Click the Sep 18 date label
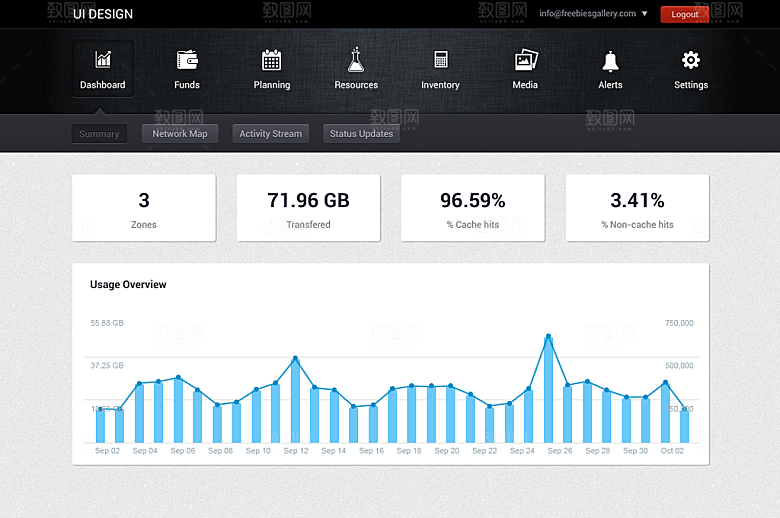Image resolution: width=780 pixels, height=518 pixels. 409,451
